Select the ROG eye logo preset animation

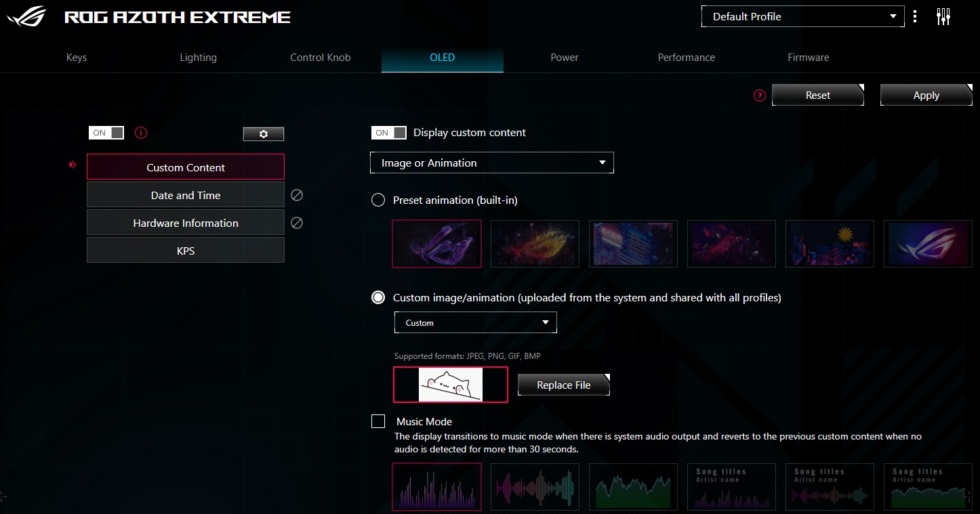928,244
